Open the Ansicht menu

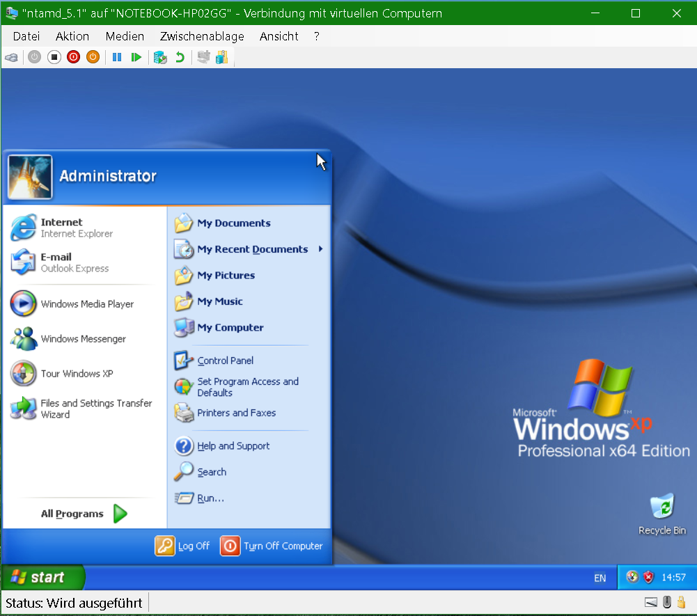point(279,36)
